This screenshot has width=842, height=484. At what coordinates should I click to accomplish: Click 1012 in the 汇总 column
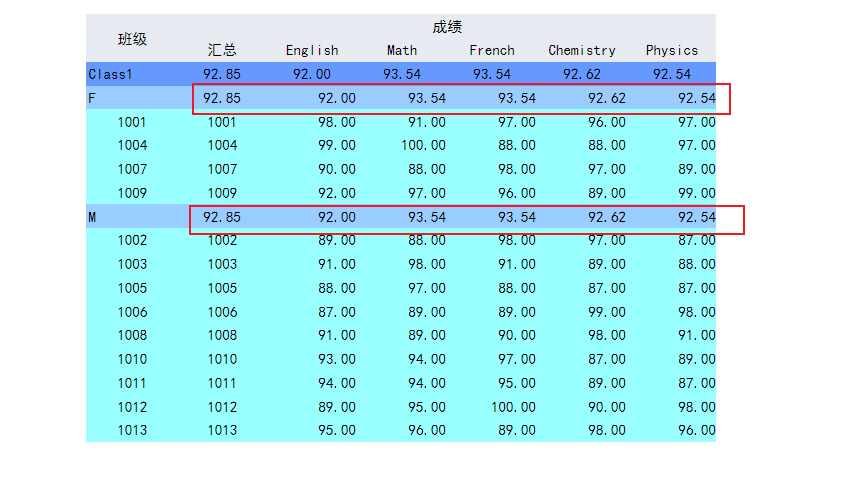point(222,407)
